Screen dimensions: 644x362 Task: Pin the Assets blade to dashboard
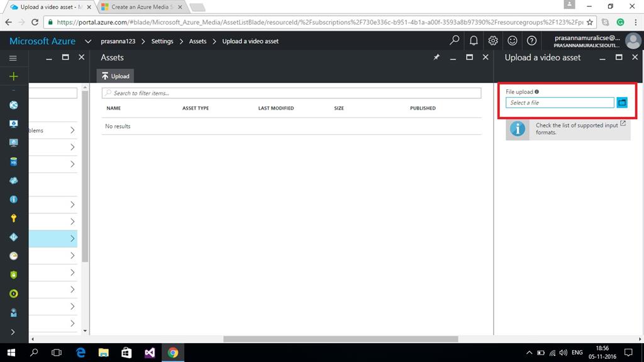pyautogui.click(x=436, y=57)
